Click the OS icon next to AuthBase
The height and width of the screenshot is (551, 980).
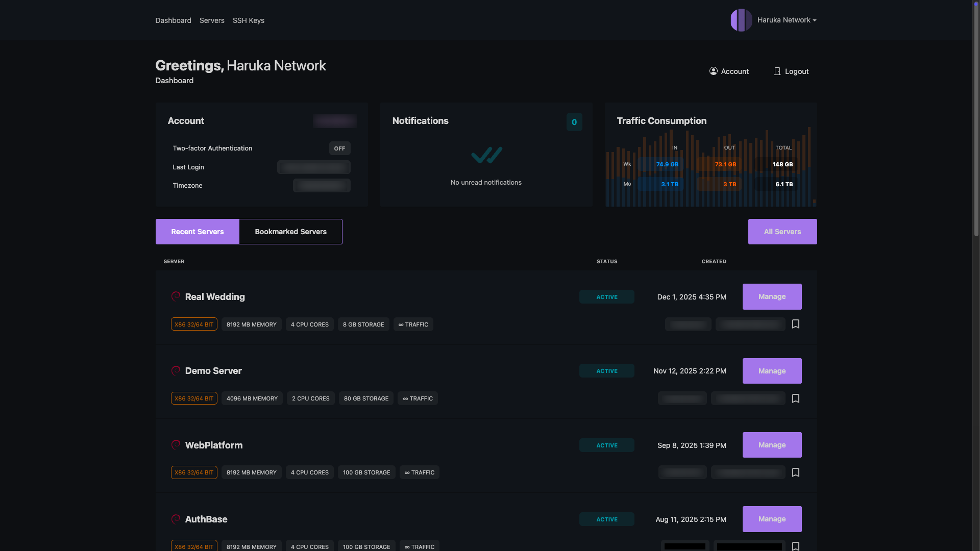pyautogui.click(x=176, y=519)
